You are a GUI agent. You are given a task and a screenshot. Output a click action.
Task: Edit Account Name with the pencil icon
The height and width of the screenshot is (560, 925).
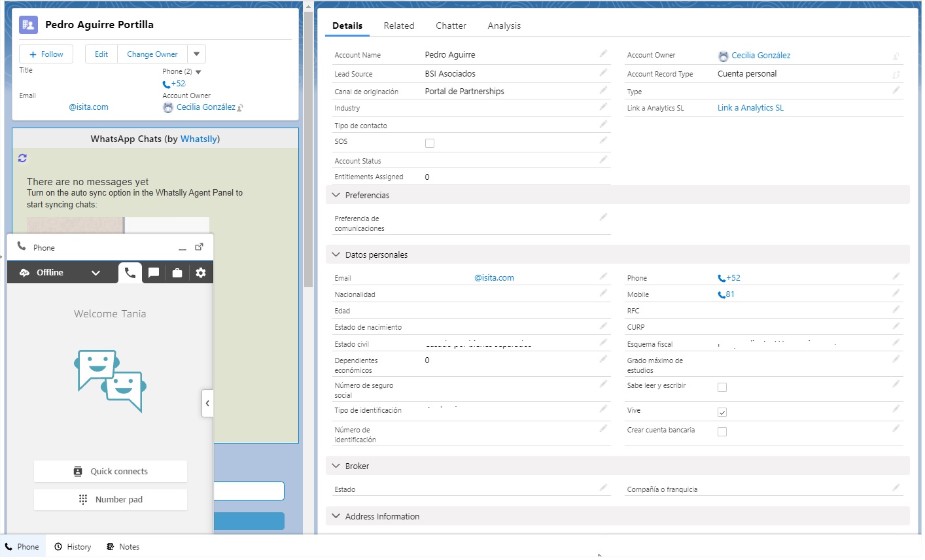(x=603, y=54)
